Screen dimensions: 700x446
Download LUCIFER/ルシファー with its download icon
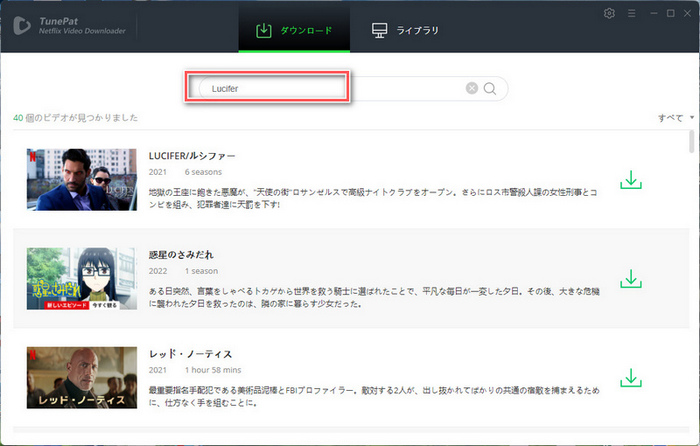coord(631,179)
